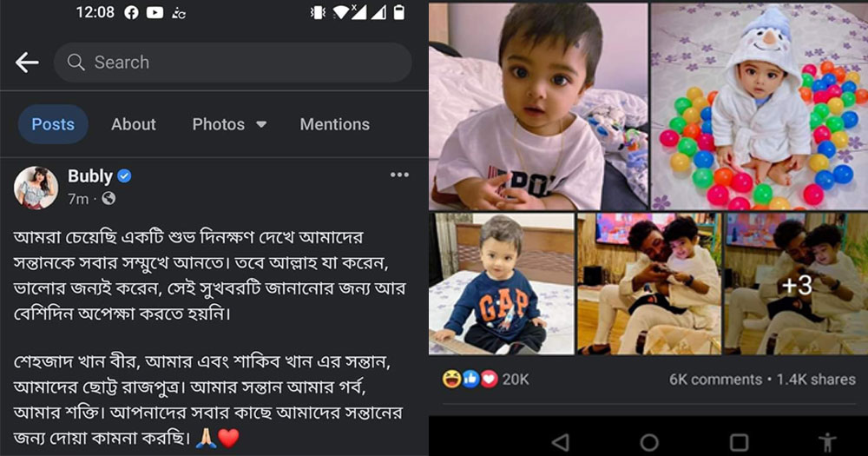Screen dimensions: 868x456
Task: Click the search magnifier icon
Action: 76,62
